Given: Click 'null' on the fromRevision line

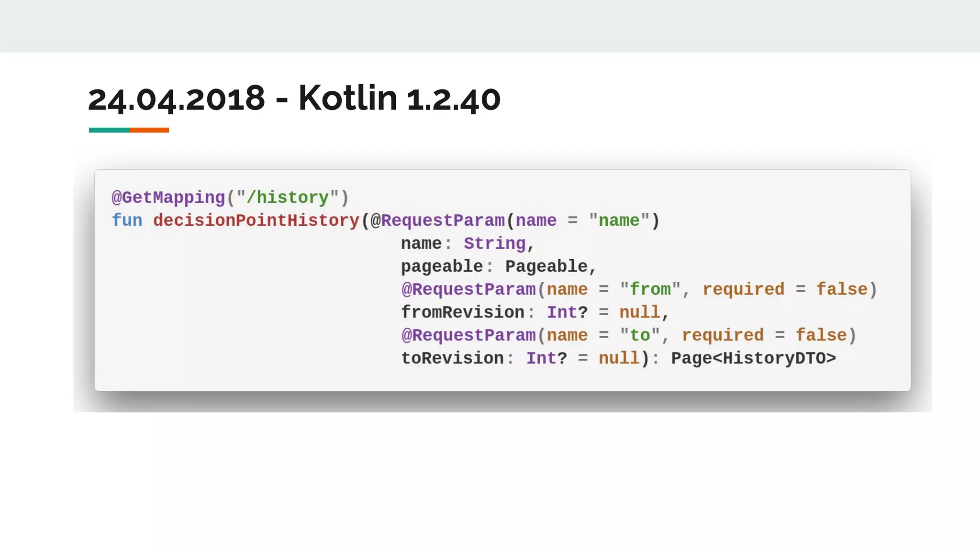Looking at the screenshot, I should 640,312.
